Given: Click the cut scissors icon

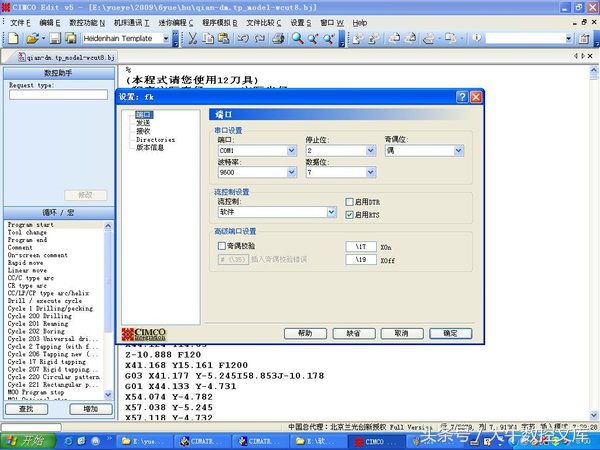Looking at the screenshot, I should (x=192, y=38).
